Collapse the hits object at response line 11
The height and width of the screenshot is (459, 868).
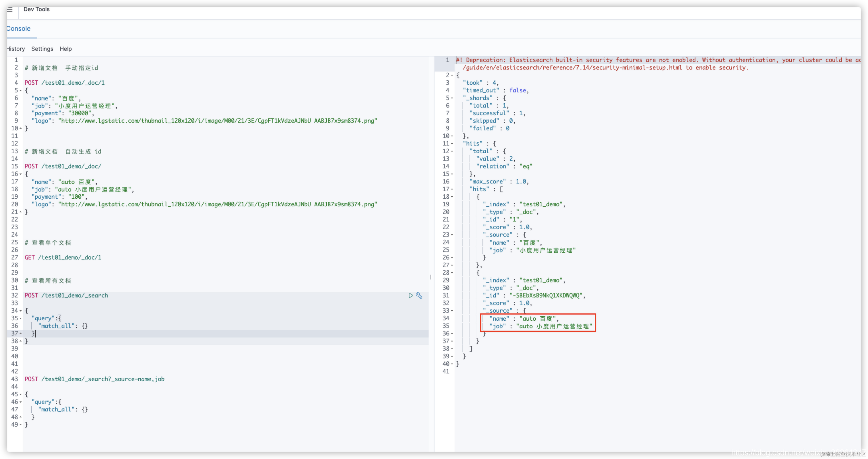(x=452, y=144)
